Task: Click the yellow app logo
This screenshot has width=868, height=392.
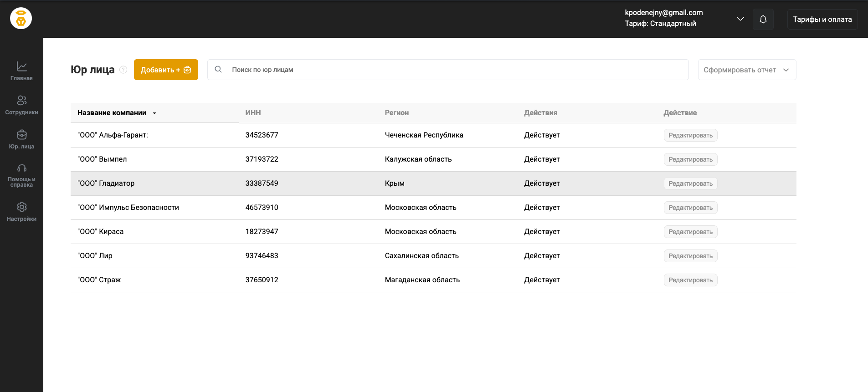Action: 21,19
